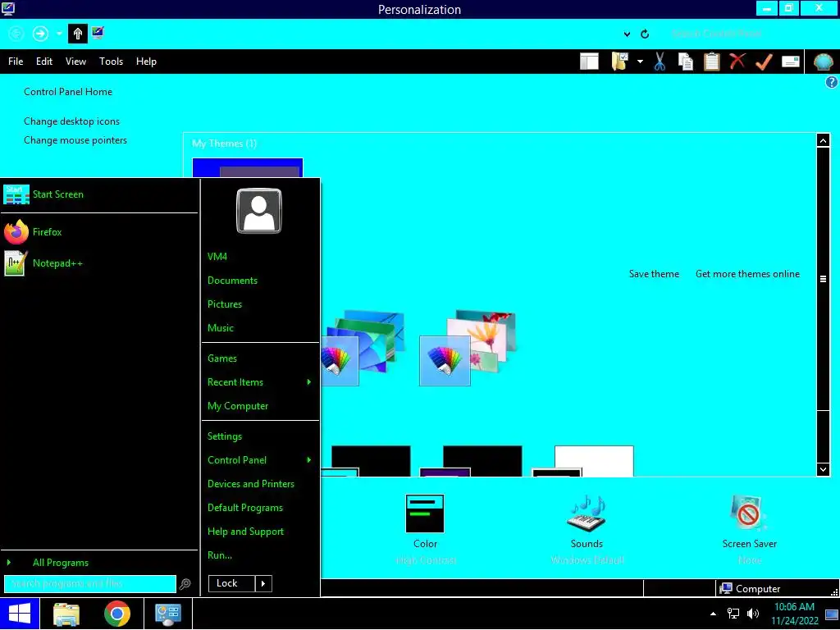Viewport: 840px width, 630px height.
Task: Open Folder Options dropdown arrow in toolbar
Action: point(640,62)
